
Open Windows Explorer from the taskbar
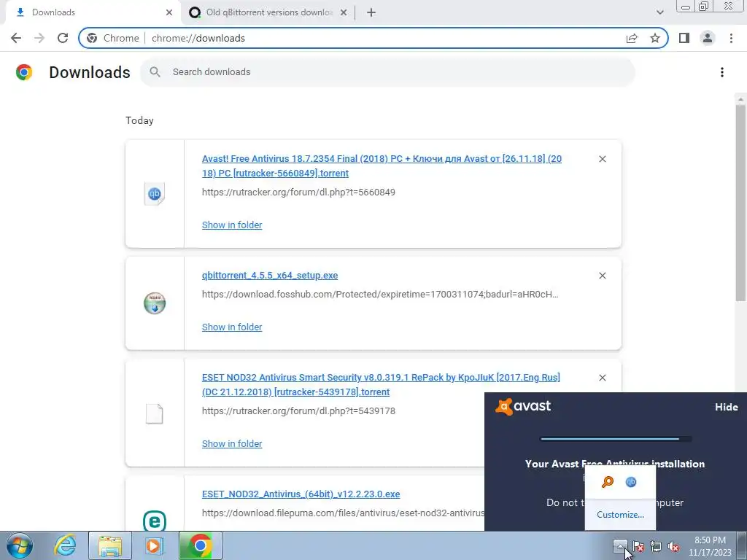pyautogui.click(x=110, y=546)
